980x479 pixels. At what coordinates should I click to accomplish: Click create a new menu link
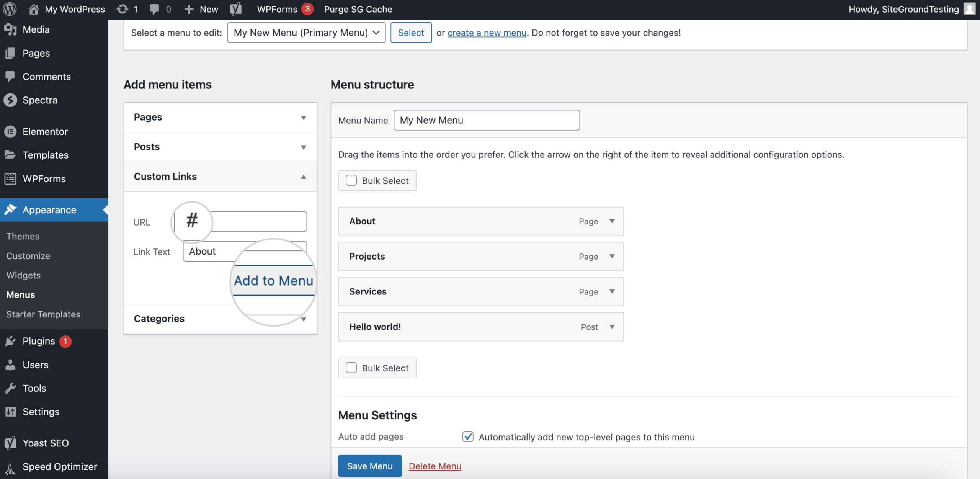click(487, 33)
